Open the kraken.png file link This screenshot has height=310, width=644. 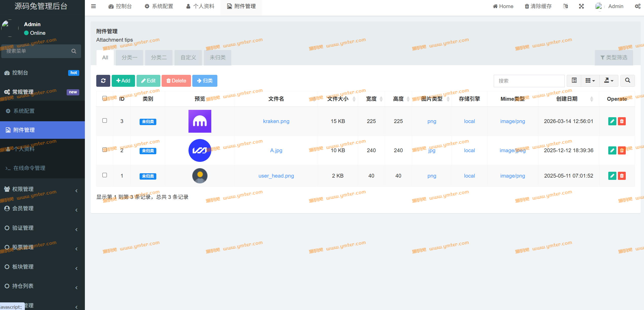point(276,121)
